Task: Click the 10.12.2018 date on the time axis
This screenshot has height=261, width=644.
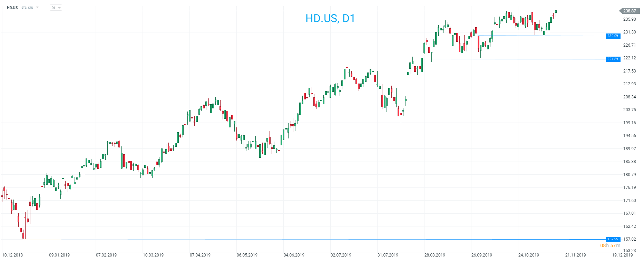Action: click(x=12, y=255)
